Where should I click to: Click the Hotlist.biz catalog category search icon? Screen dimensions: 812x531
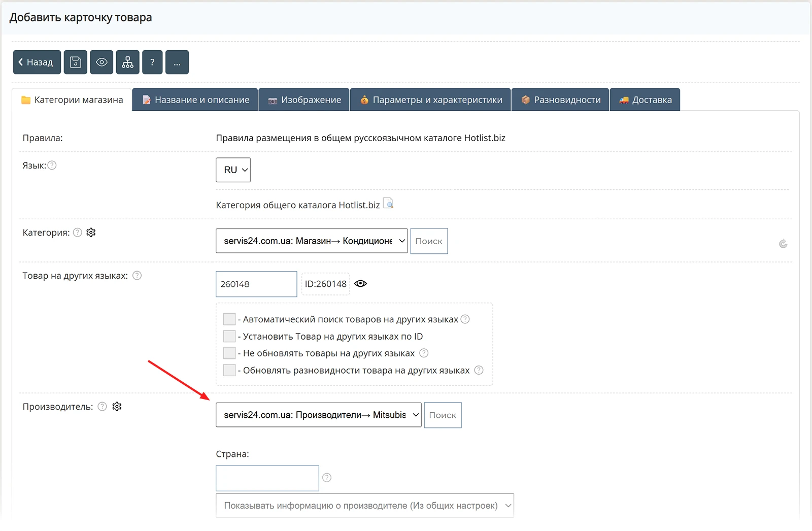[x=388, y=204]
